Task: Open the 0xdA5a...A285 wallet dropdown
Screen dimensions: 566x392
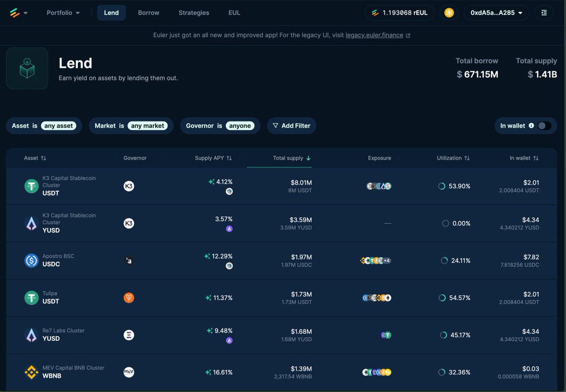Action: (x=496, y=13)
